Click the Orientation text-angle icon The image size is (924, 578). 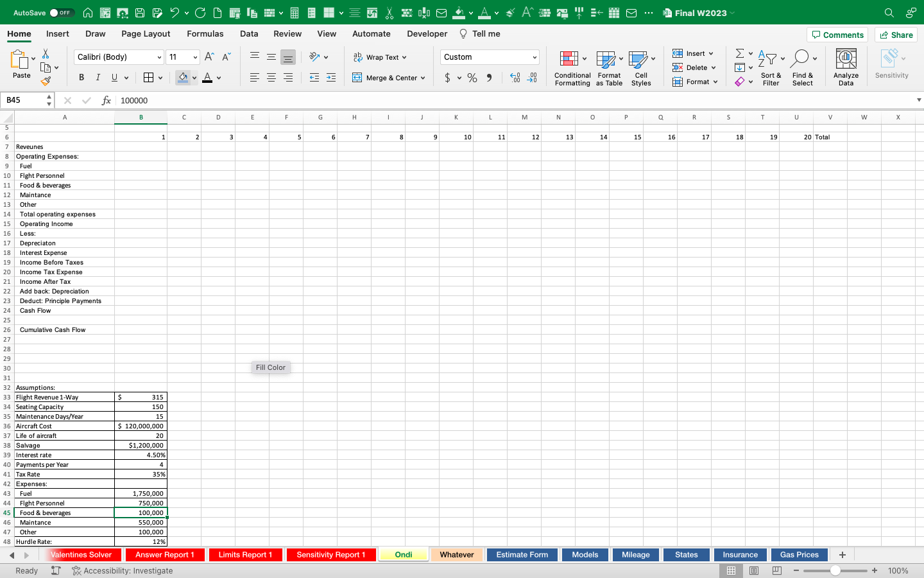314,57
